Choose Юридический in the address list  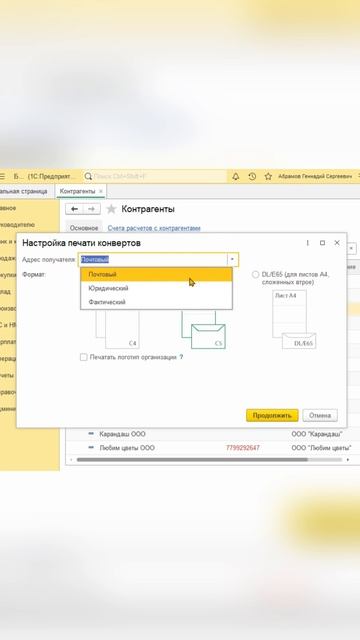click(156, 288)
